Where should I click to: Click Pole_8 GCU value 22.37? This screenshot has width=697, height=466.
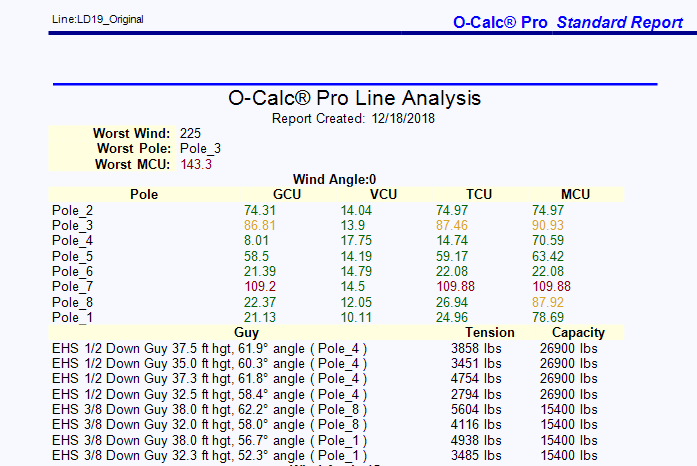[260, 302]
